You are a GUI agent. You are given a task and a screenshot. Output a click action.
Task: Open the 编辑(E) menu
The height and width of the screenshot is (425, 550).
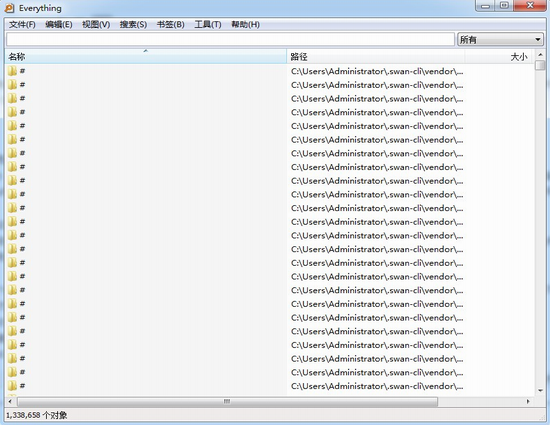pyautogui.click(x=59, y=25)
